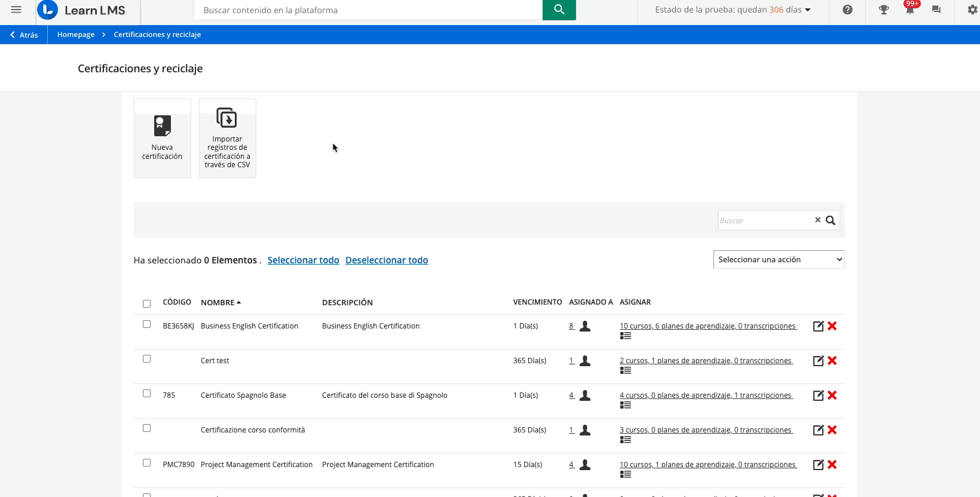This screenshot has width=980, height=497.
Task: Open the hamburger main menu
Action: coord(16,10)
